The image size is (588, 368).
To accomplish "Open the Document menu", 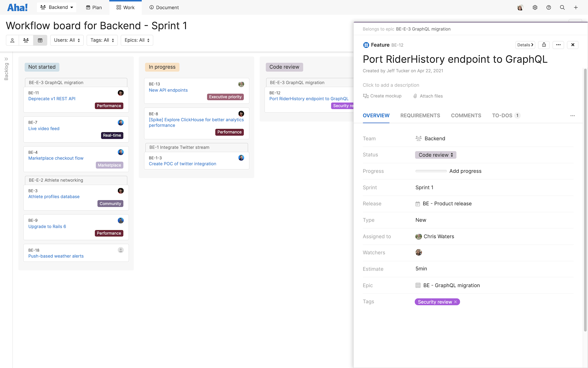I will (x=164, y=7).
